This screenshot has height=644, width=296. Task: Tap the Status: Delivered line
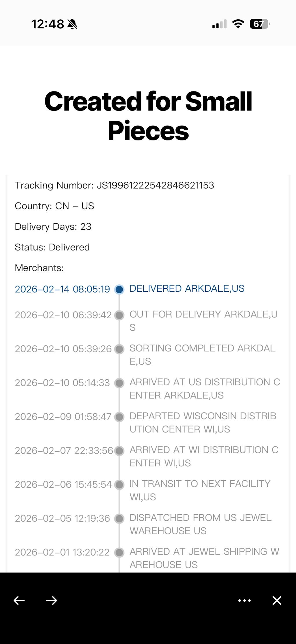click(x=52, y=247)
